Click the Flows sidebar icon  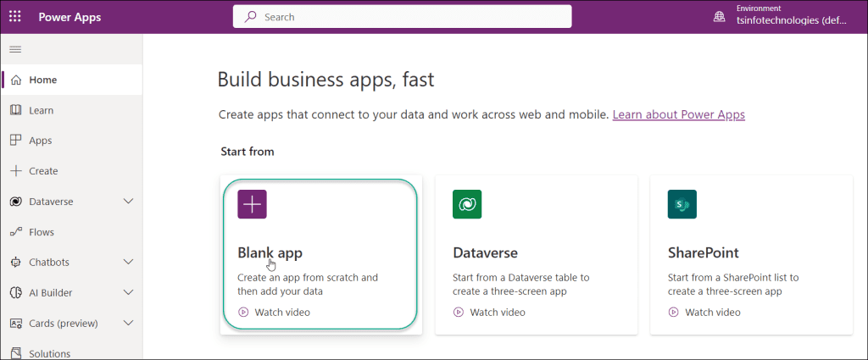tap(16, 232)
